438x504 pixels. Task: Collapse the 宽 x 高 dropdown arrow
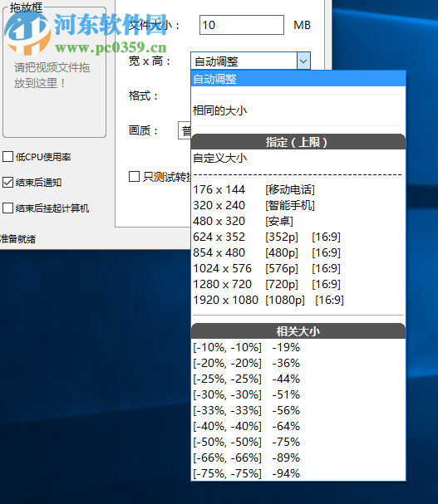click(x=303, y=61)
